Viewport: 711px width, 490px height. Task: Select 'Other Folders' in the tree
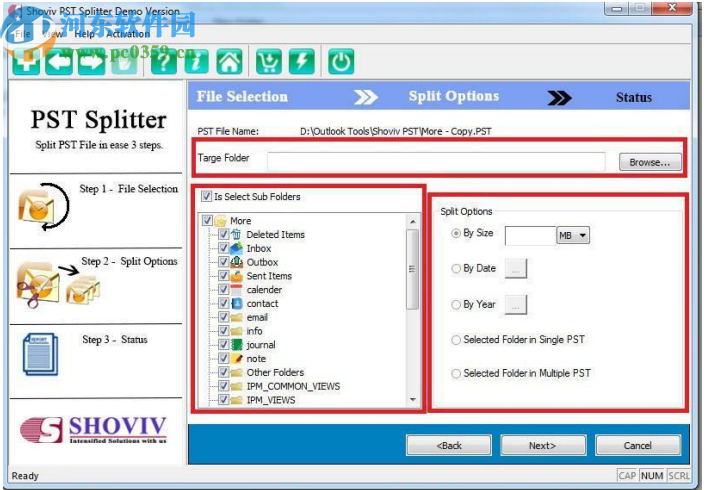click(275, 372)
